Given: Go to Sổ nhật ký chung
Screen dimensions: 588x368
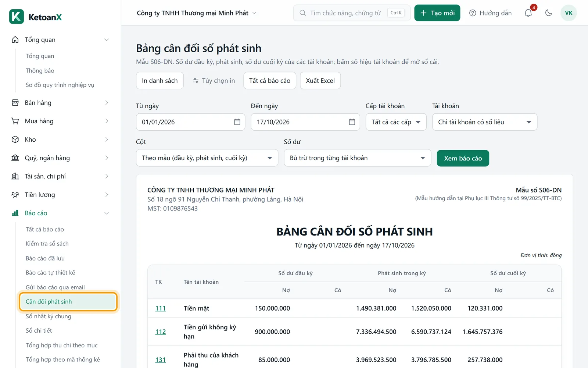Looking at the screenshot, I should [x=49, y=316].
